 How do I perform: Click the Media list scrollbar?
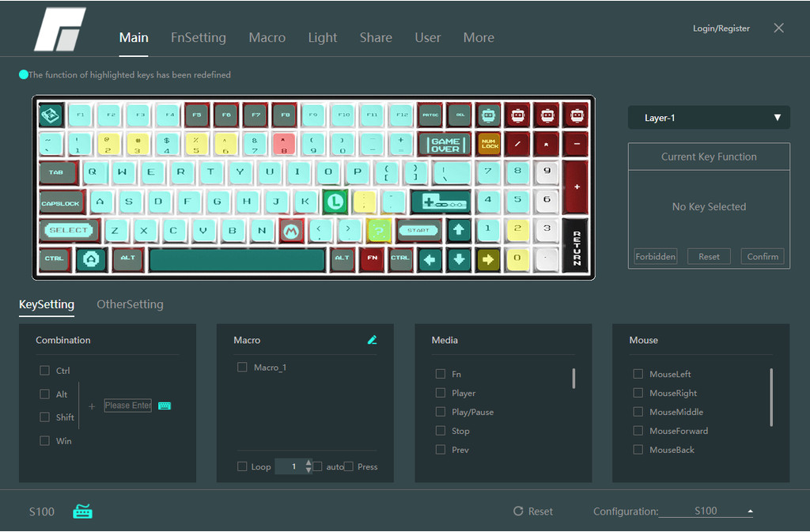click(573, 378)
